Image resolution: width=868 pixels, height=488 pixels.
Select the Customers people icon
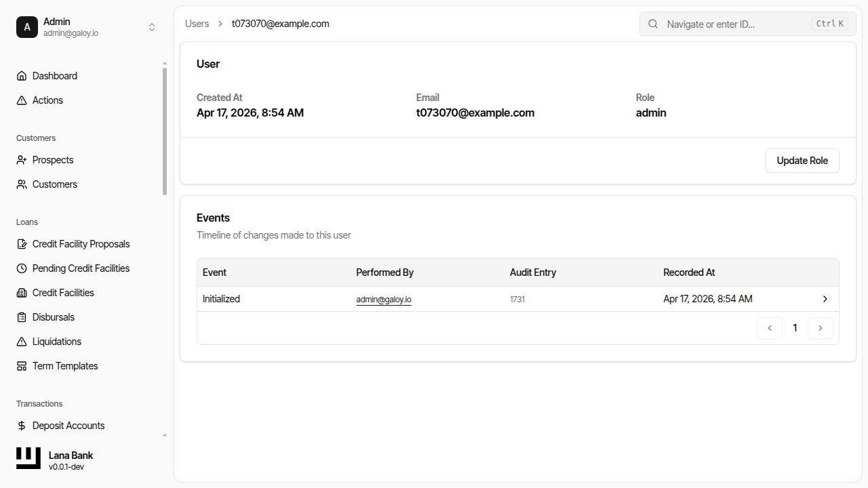21,184
